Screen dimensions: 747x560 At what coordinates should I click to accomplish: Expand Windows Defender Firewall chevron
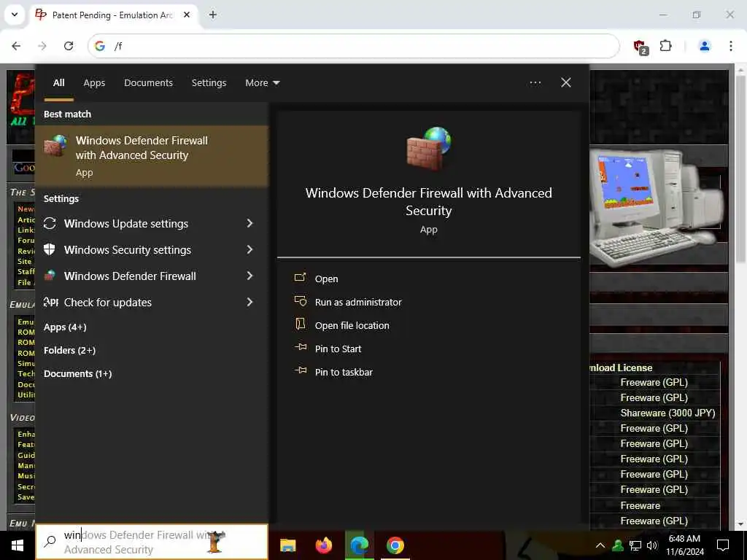tap(249, 276)
